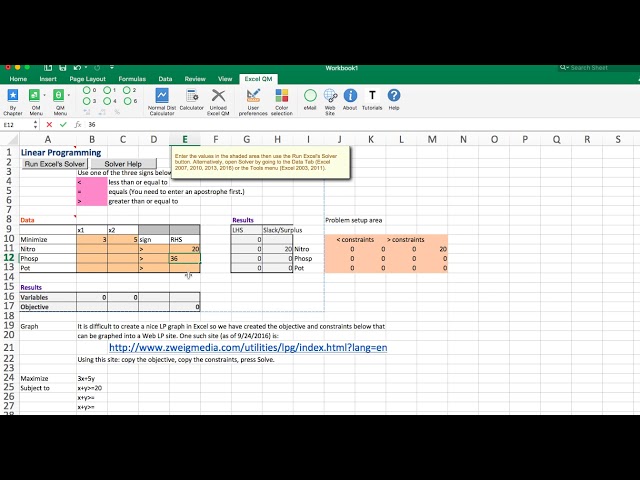This screenshot has height=480, width=640.
Task: Click the About info icon
Action: click(350, 95)
